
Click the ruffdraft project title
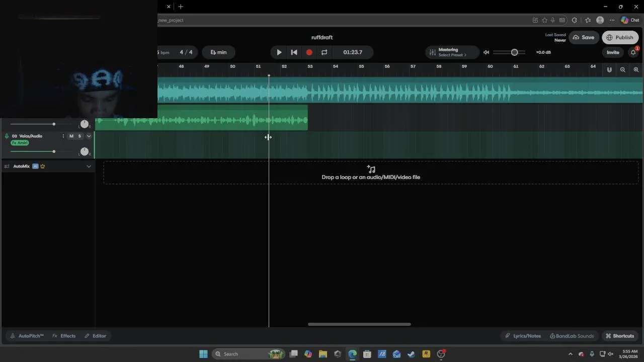pyautogui.click(x=322, y=38)
